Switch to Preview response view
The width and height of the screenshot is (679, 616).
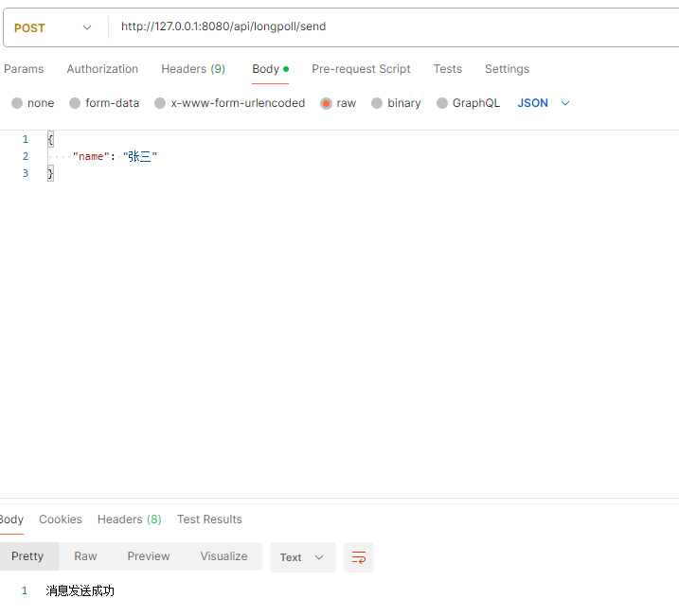coord(149,556)
